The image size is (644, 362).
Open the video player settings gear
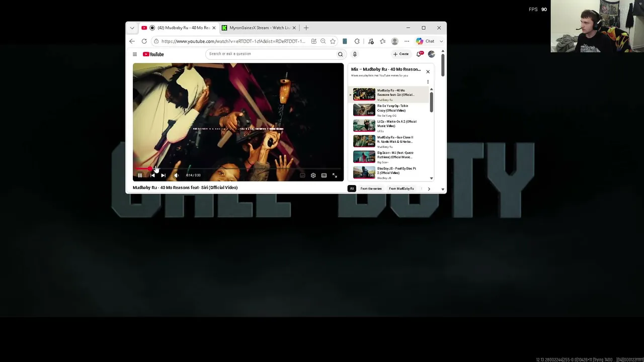[x=313, y=175]
